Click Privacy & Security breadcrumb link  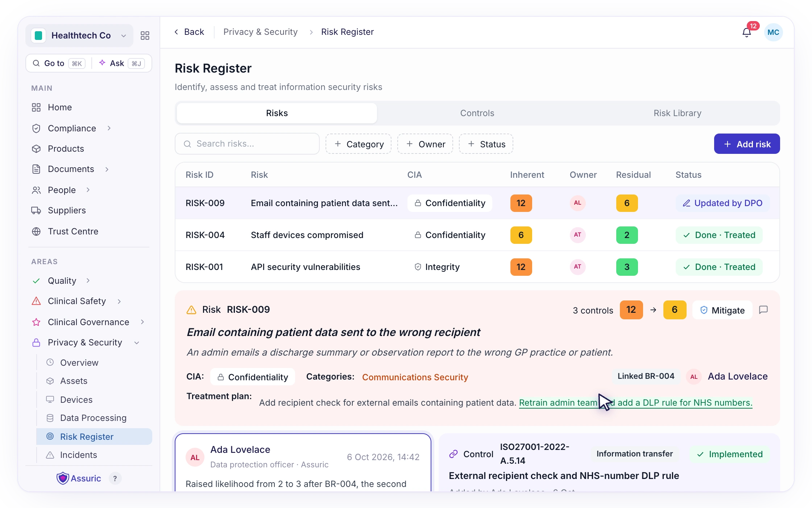pyautogui.click(x=260, y=32)
